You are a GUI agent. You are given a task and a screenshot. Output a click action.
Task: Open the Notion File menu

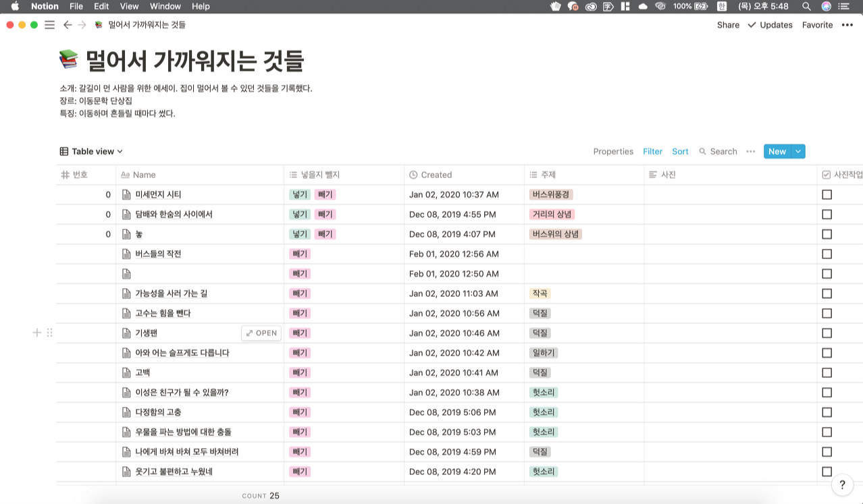pyautogui.click(x=76, y=6)
